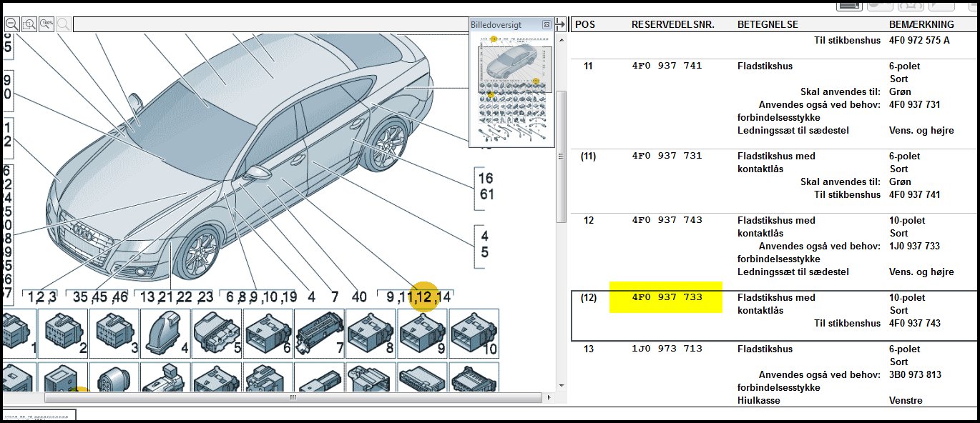Click the BEMÆRKNING column header
This screenshot has width=980, height=423.
coord(921,24)
